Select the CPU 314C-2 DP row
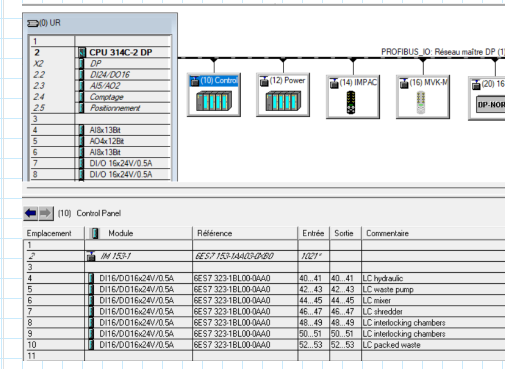The height and width of the screenshot is (369, 505). (x=100, y=52)
